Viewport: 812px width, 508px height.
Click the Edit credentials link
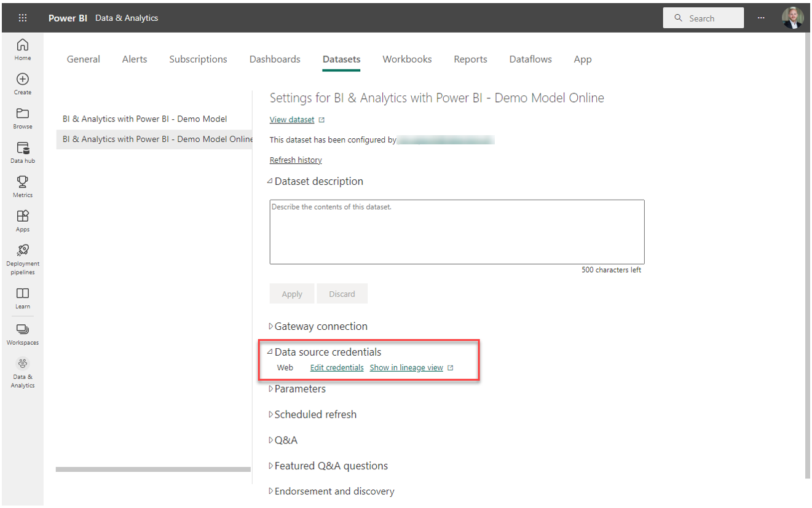(x=337, y=368)
